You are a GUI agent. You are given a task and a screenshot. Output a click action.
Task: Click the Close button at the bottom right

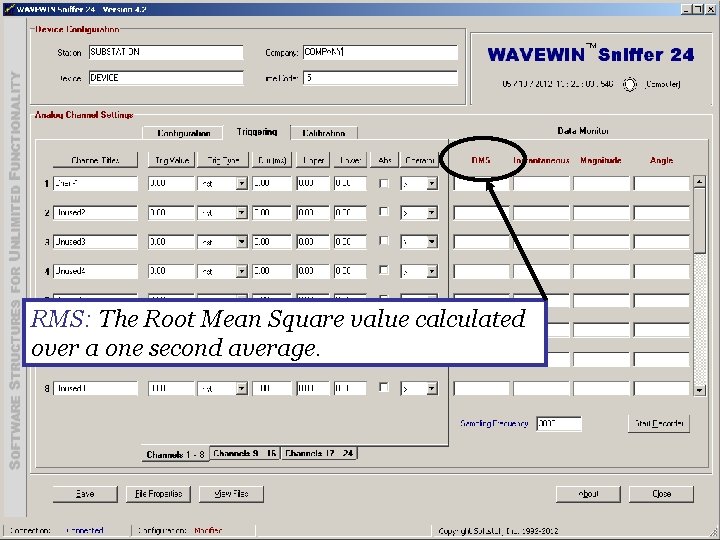[661, 494]
